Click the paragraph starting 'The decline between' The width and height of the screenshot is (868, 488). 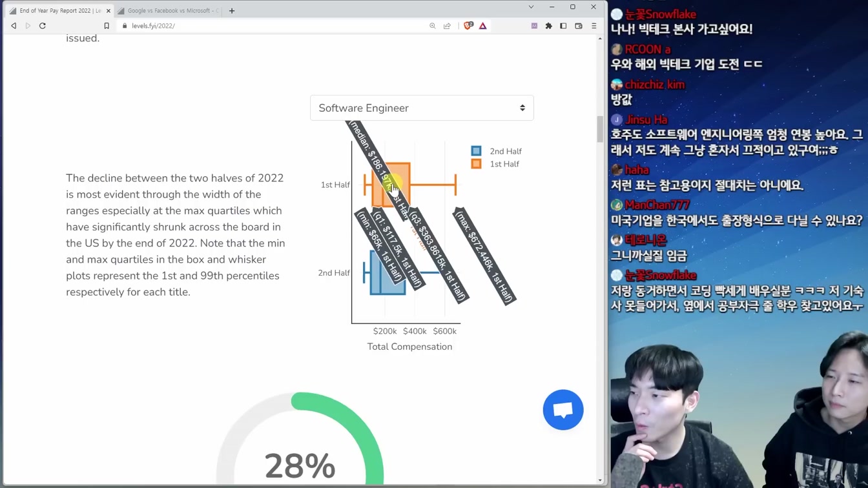pos(176,235)
